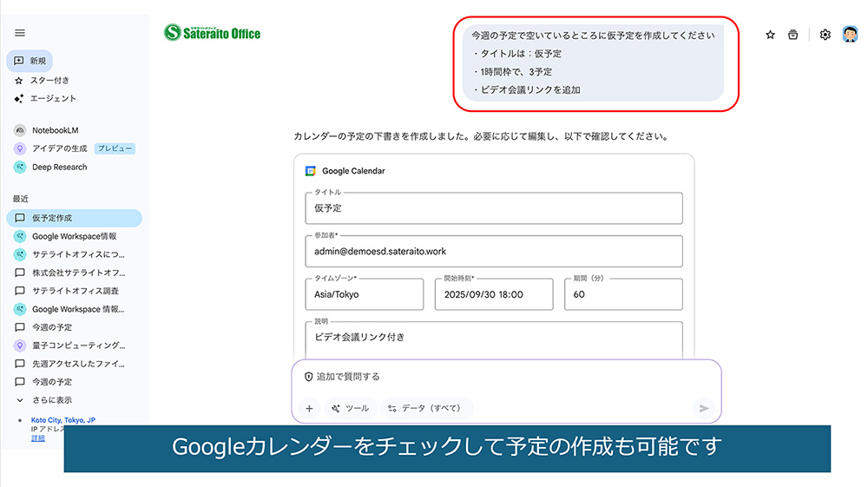Click the star icon in top bar
This screenshot has height=487, width=868.
[770, 35]
